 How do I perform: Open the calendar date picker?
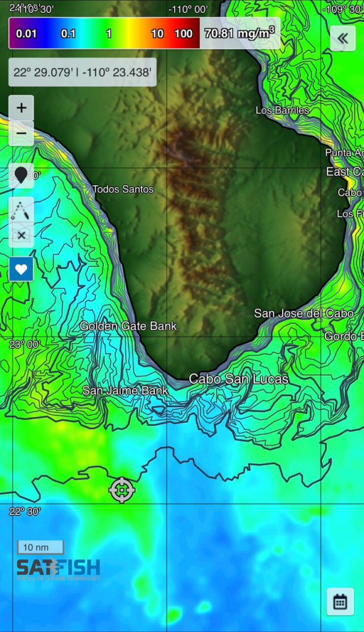(340, 602)
